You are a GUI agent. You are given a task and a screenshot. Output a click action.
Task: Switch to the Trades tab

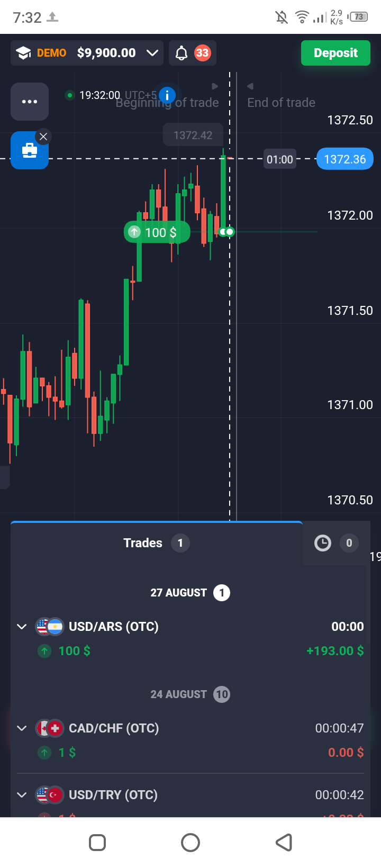(x=143, y=543)
